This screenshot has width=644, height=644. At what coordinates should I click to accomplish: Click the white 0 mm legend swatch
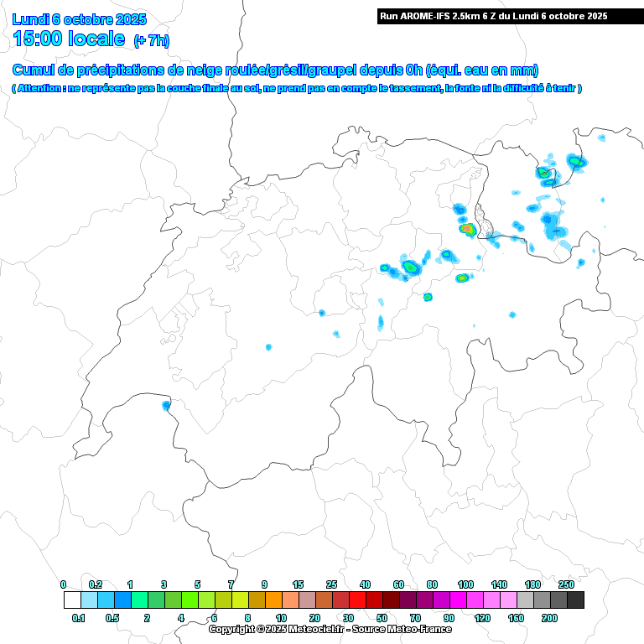[x=72, y=600]
